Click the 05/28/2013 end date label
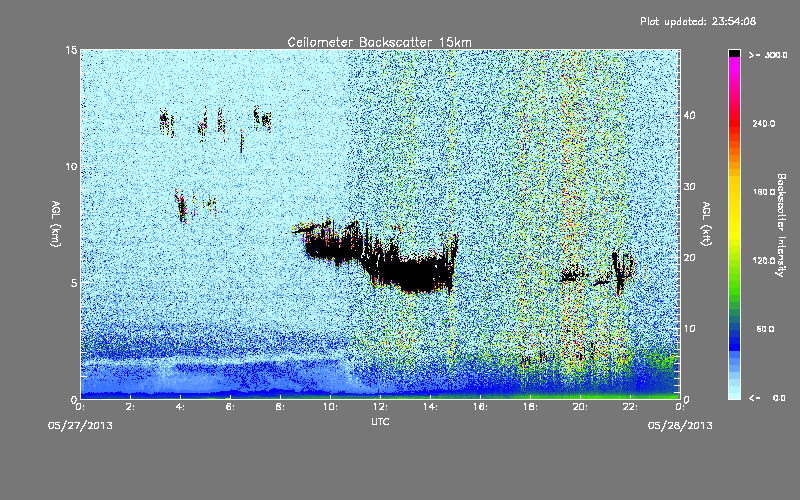800x500 pixels. click(680, 426)
